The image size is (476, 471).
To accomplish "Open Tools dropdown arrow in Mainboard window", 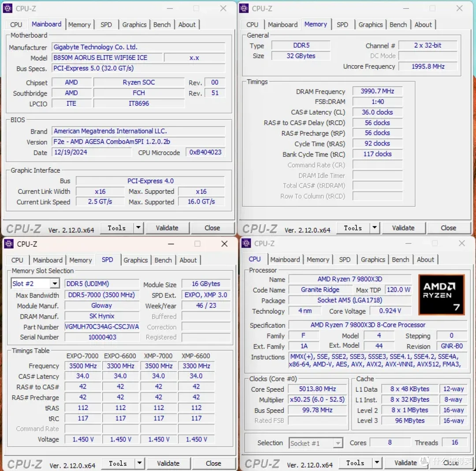I will click(138, 227).
